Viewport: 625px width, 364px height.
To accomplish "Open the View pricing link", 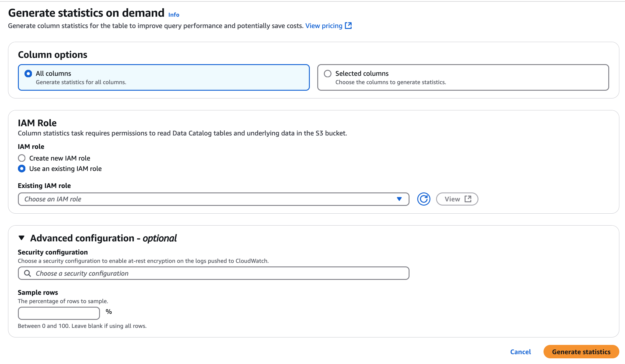I will (323, 26).
